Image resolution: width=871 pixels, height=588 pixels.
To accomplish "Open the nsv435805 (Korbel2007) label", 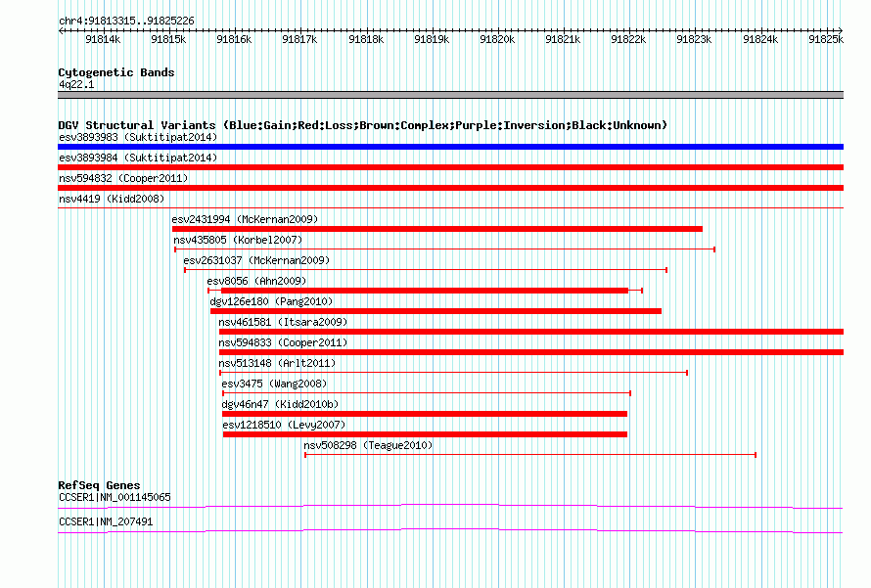I will click(x=238, y=240).
